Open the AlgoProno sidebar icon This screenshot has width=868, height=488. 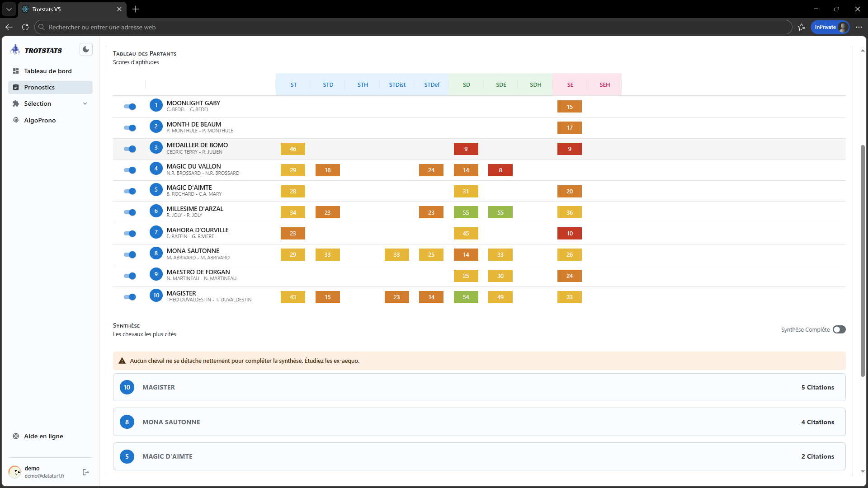pyautogui.click(x=16, y=120)
